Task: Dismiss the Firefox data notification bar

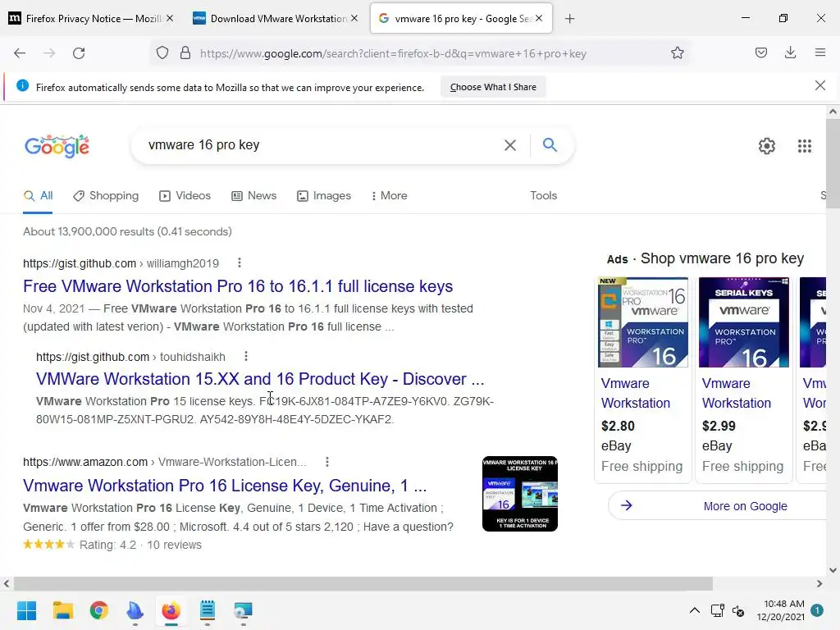Action: tap(820, 85)
